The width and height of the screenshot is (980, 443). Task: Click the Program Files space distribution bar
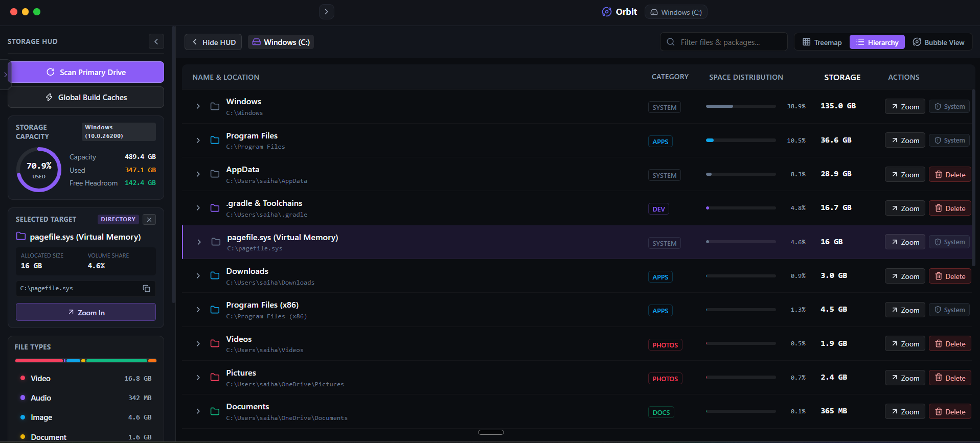(x=741, y=140)
